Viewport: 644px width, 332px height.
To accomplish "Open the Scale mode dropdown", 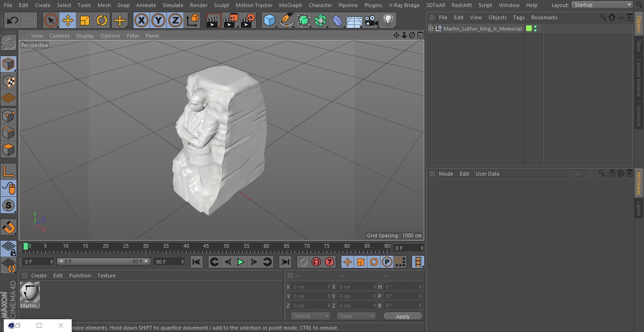I will coord(356,316).
